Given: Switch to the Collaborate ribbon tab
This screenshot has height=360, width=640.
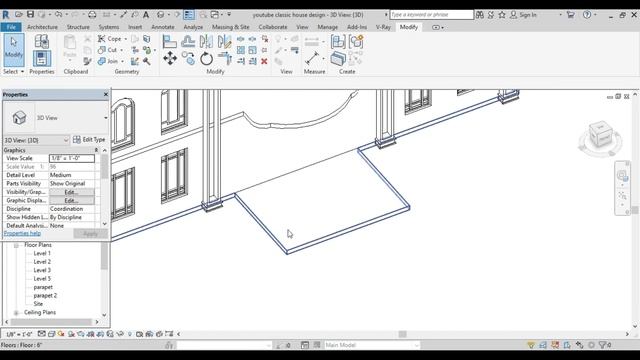Looking at the screenshot, I should click(x=273, y=27).
